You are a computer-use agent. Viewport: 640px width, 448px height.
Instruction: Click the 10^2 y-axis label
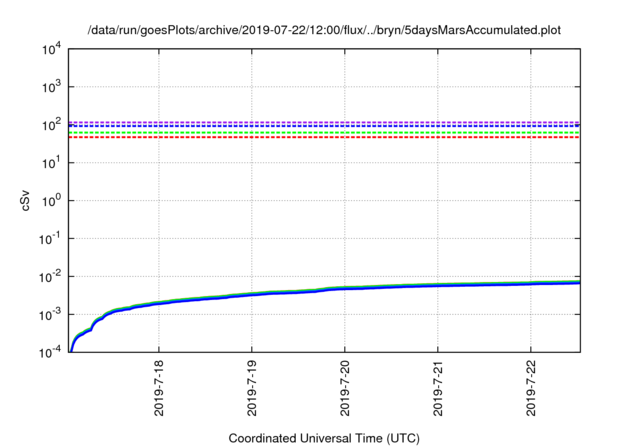pos(51,124)
